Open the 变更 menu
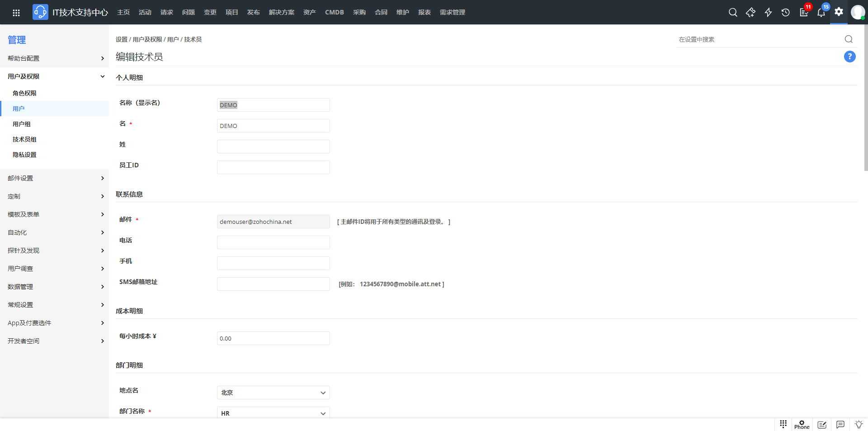This screenshot has height=431, width=868. coord(210,12)
